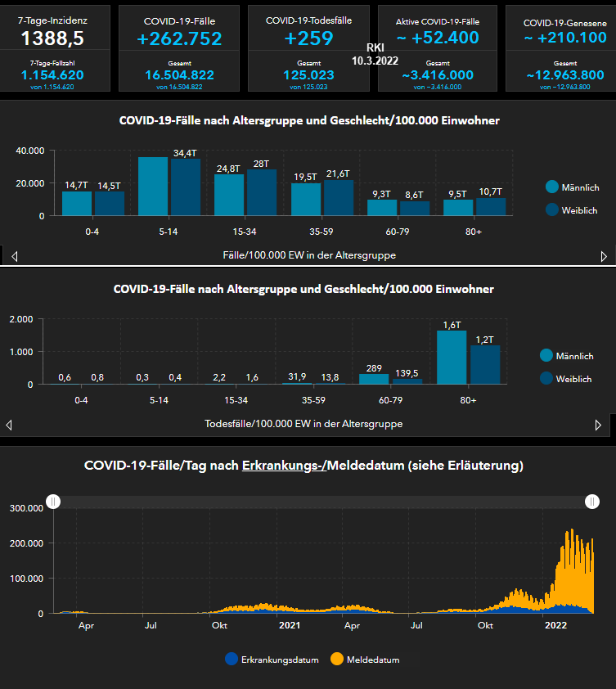Select the COVID-19-Genesene card

coord(560,48)
